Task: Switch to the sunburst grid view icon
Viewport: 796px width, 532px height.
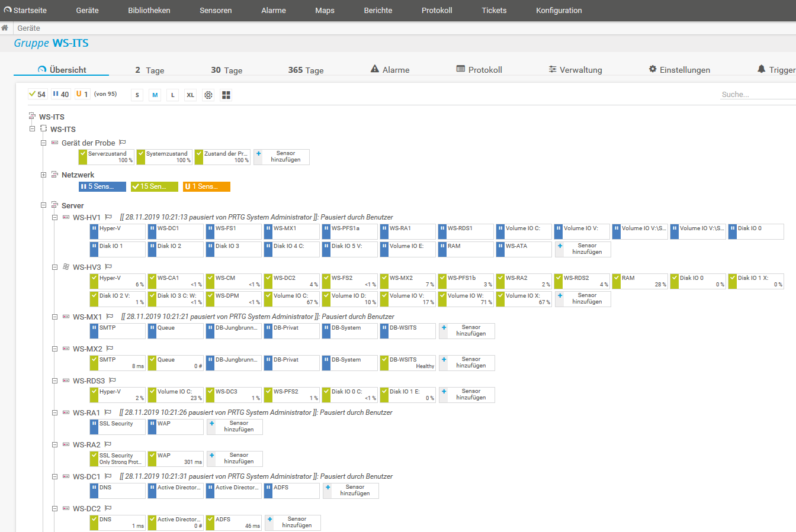Action: click(x=226, y=95)
